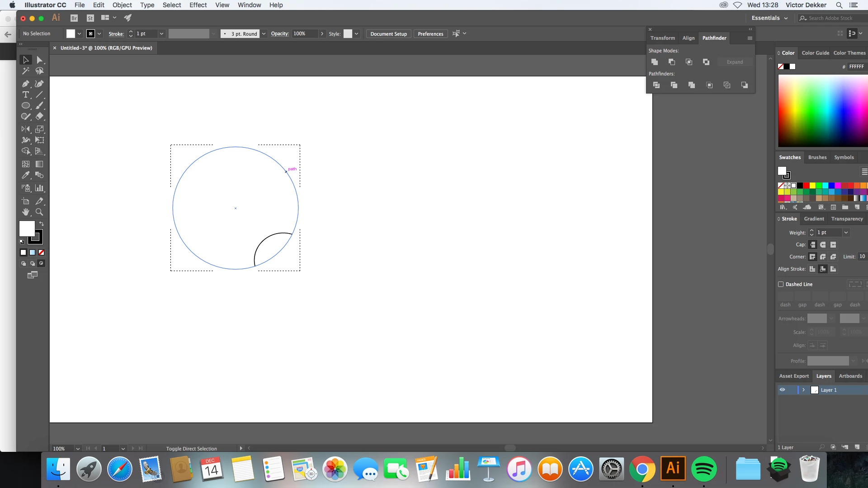Select the Zoom tool
Viewport: 868px width, 488px height.
[39, 212]
